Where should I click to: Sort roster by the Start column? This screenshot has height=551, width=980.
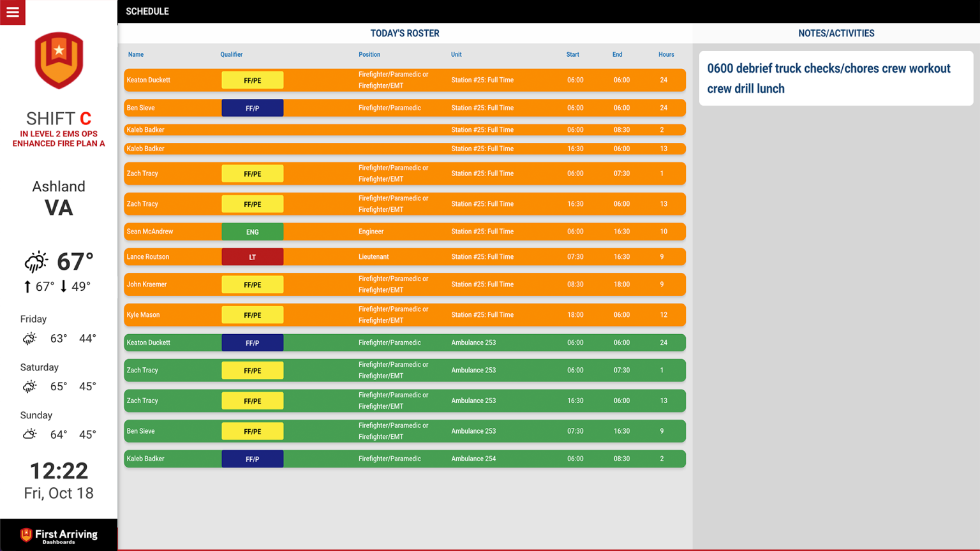pyautogui.click(x=572, y=54)
